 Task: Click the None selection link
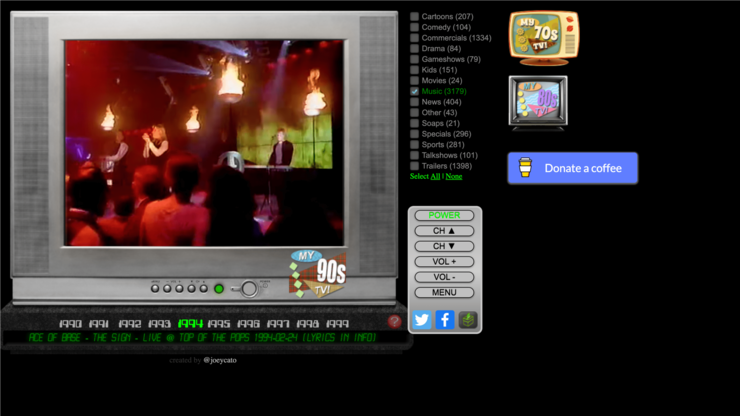point(454,176)
